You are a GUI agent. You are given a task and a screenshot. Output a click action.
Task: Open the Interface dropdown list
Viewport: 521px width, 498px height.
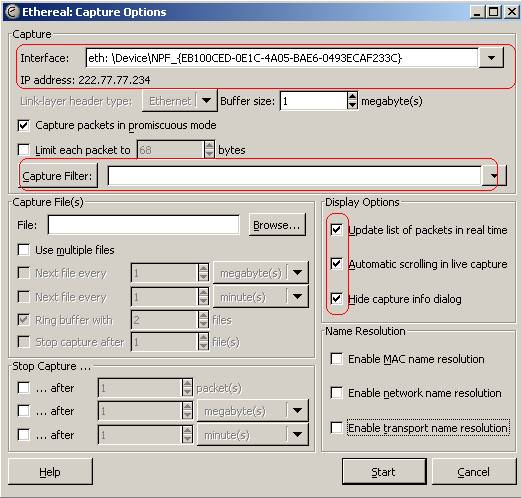491,58
